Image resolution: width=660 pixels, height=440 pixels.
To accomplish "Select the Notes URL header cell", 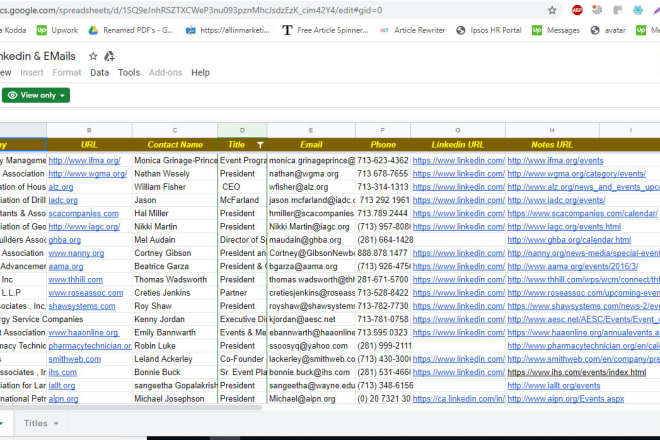I will (552, 144).
